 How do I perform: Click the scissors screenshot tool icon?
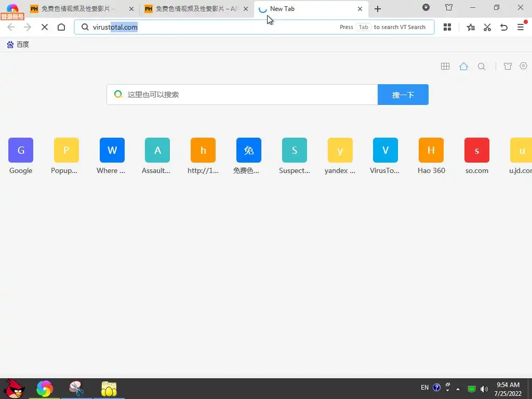pyautogui.click(x=487, y=27)
